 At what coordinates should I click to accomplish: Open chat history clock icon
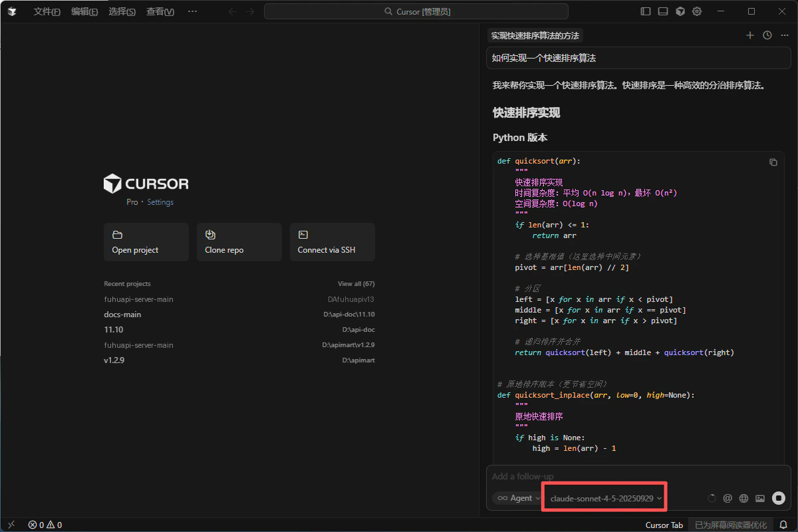767,35
